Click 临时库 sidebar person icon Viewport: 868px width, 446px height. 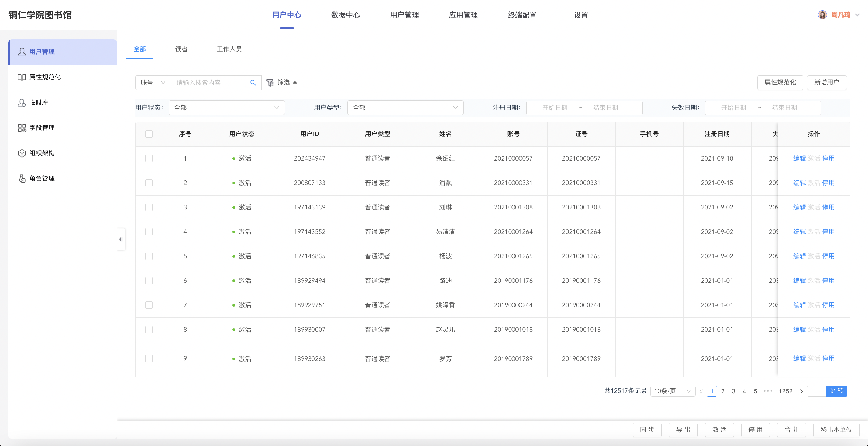point(21,102)
